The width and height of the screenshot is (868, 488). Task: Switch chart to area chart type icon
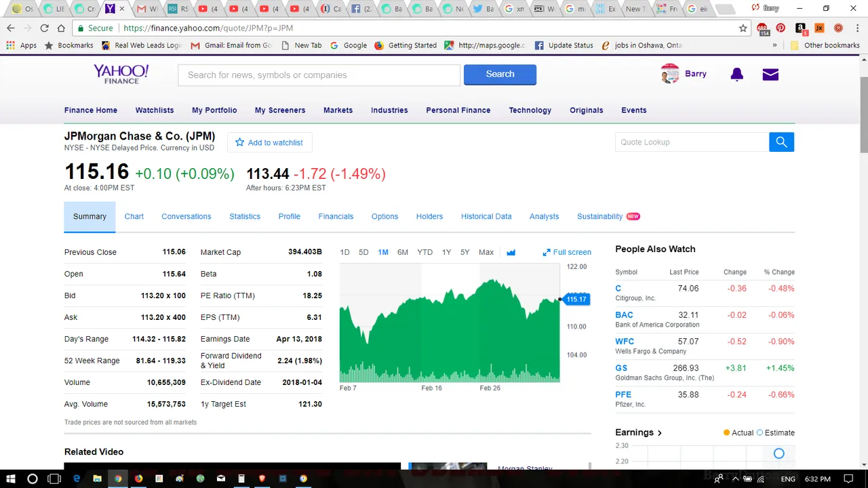tap(511, 252)
